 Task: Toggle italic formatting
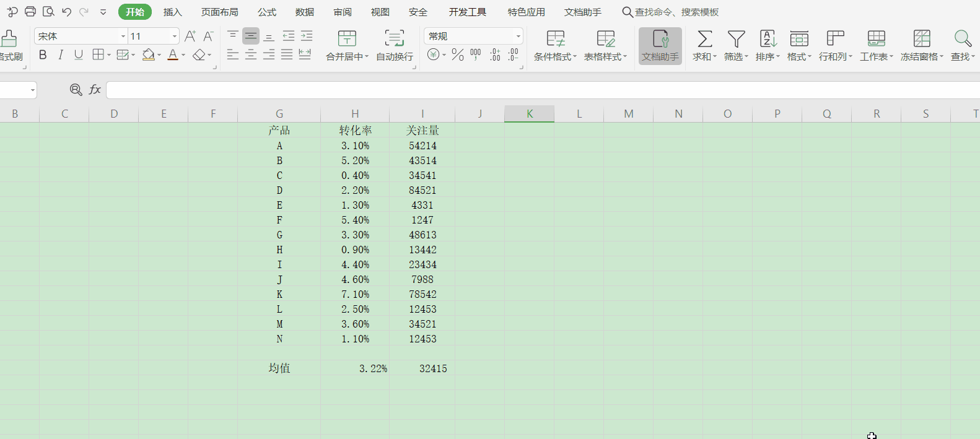click(61, 55)
